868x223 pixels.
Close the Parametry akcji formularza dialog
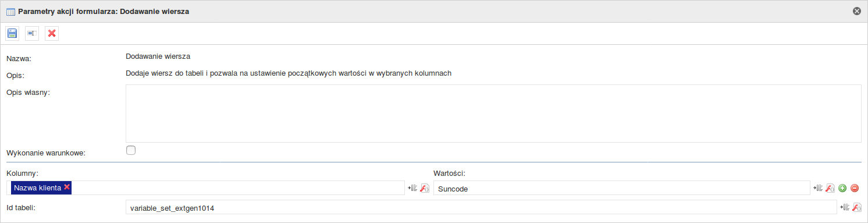tap(856, 11)
